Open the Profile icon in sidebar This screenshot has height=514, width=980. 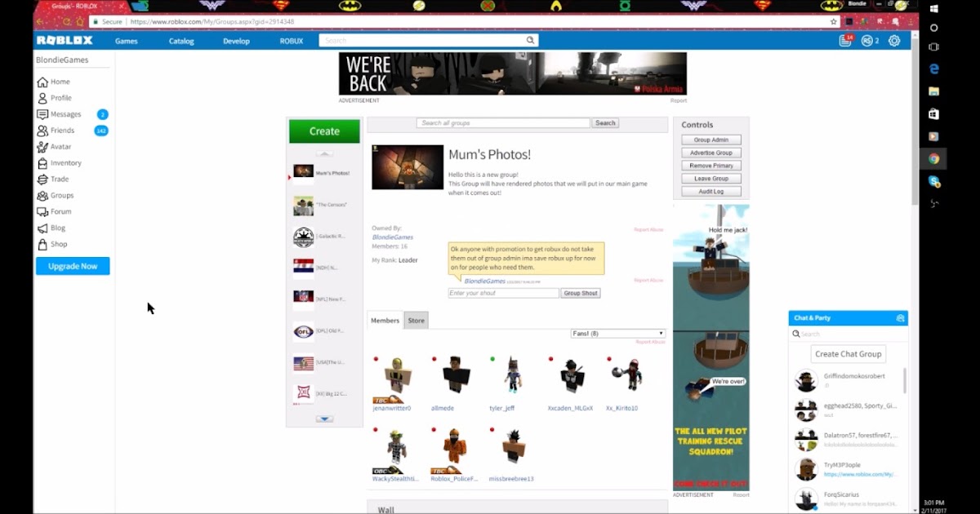pyautogui.click(x=42, y=98)
